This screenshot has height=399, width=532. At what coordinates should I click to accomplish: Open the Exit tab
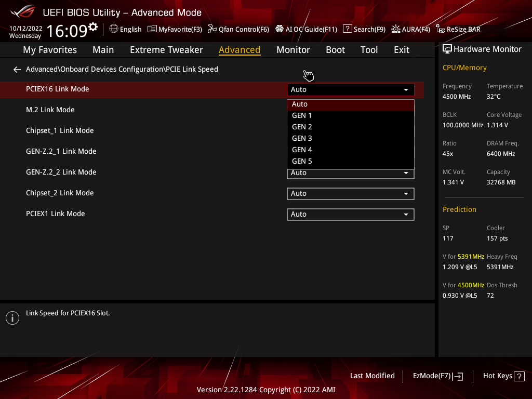pyautogui.click(x=402, y=50)
